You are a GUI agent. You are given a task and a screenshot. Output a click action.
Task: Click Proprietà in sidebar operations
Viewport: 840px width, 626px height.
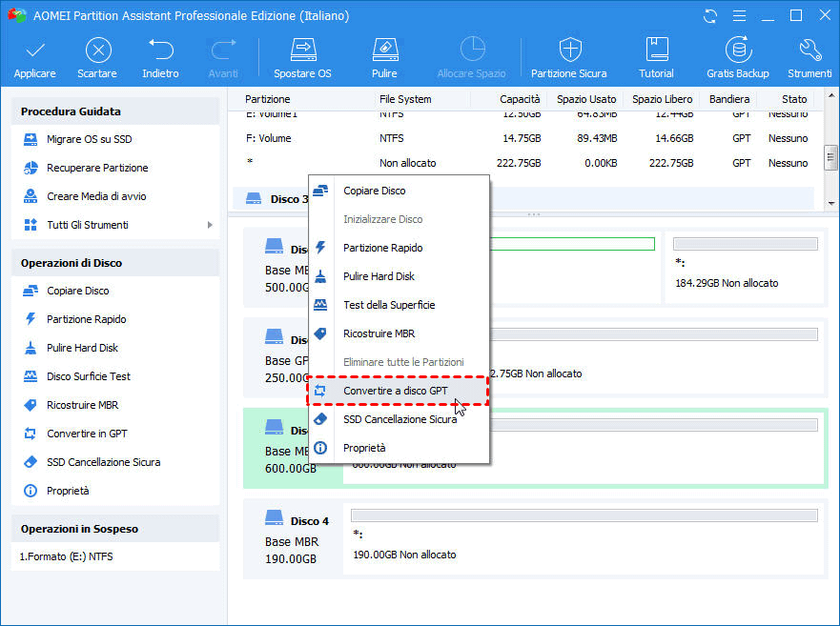68,491
